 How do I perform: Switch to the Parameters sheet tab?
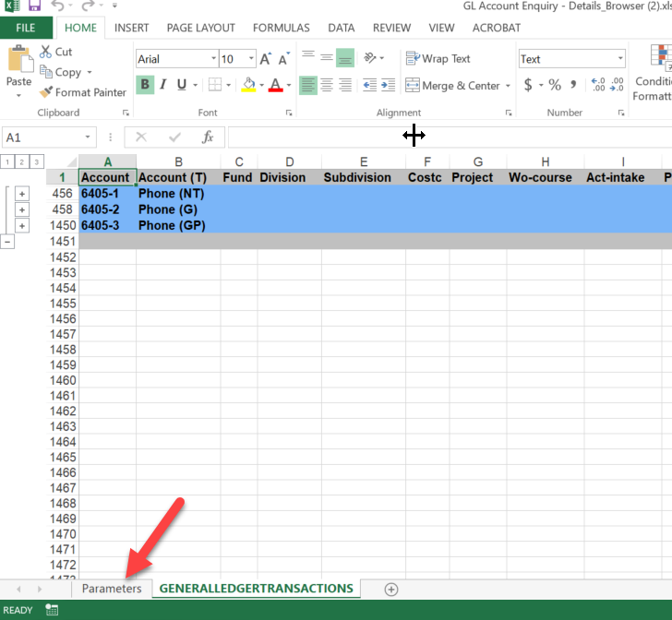pos(112,589)
